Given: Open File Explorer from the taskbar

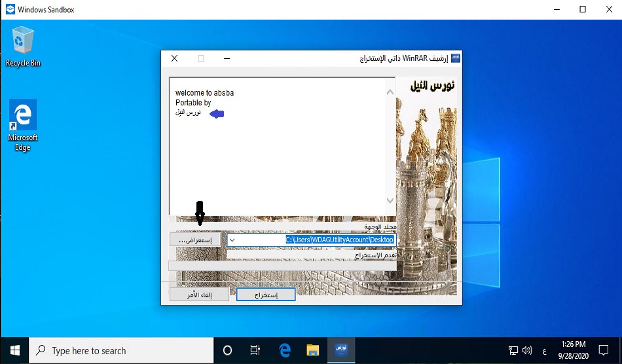Looking at the screenshot, I should pyautogui.click(x=313, y=350).
